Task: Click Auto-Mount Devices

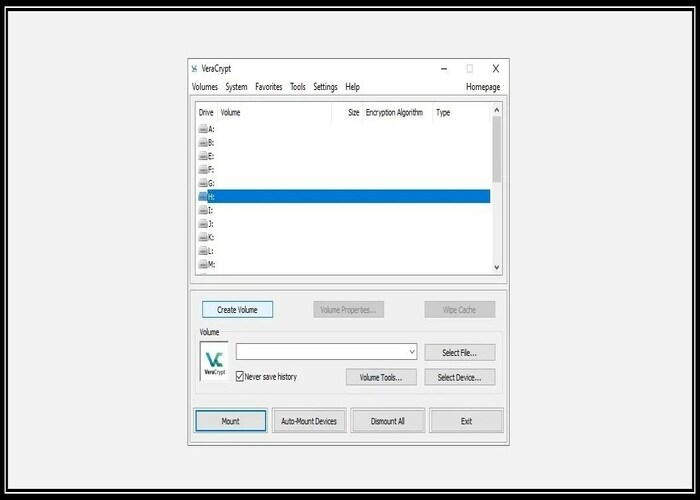Action: (x=309, y=421)
